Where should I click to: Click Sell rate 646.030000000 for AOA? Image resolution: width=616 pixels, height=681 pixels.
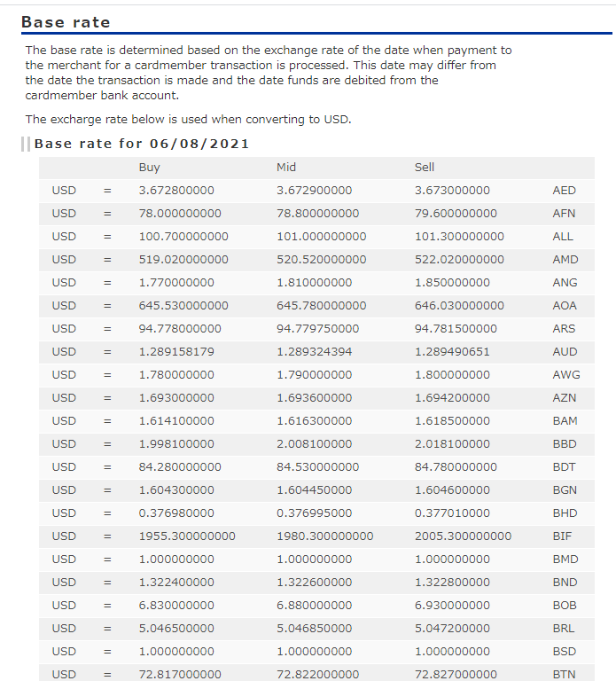(459, 305)
